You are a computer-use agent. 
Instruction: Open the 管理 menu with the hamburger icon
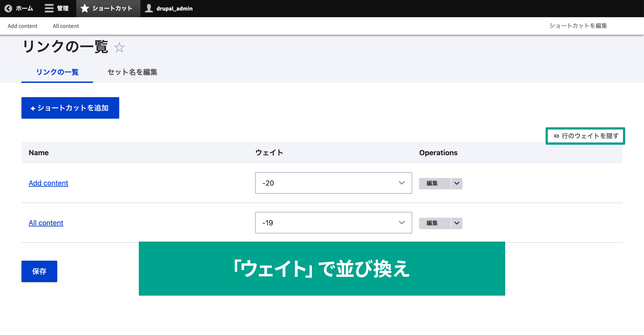click(57, 8)
